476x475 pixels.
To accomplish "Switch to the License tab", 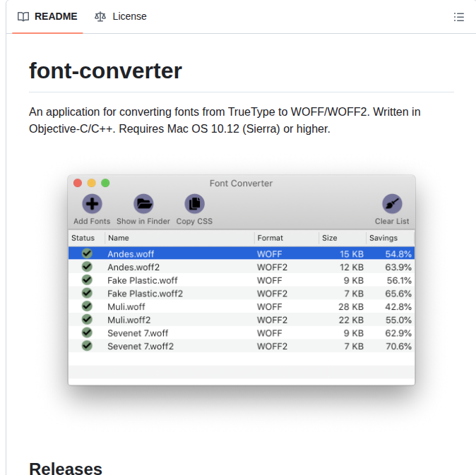I will click(121, 16).
